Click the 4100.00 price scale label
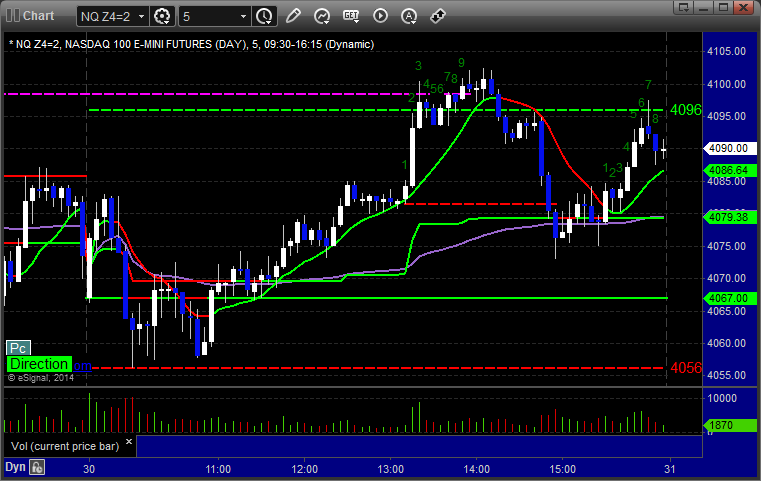Image resolution: width=761 pixels, height=481 pixels. (727, 84)
